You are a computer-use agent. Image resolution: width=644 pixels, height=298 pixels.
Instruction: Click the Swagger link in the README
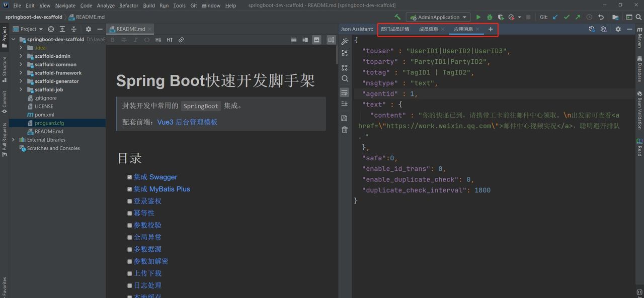tap(163, 177)
